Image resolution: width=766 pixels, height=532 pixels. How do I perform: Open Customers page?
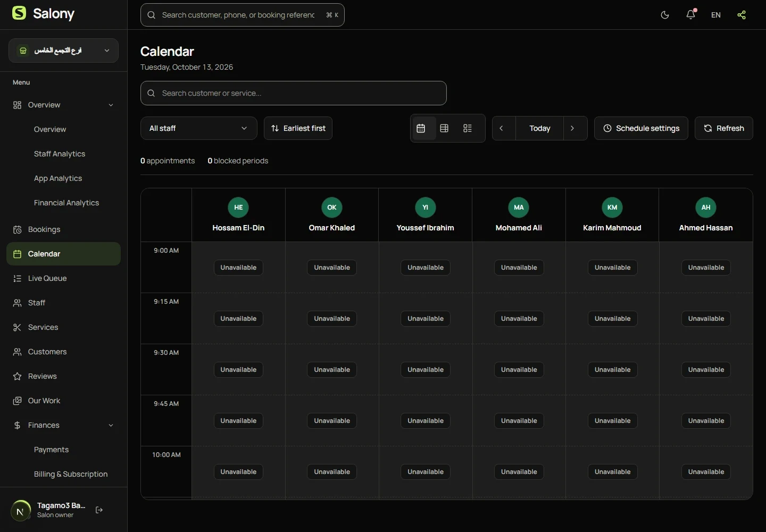point(63,352)
